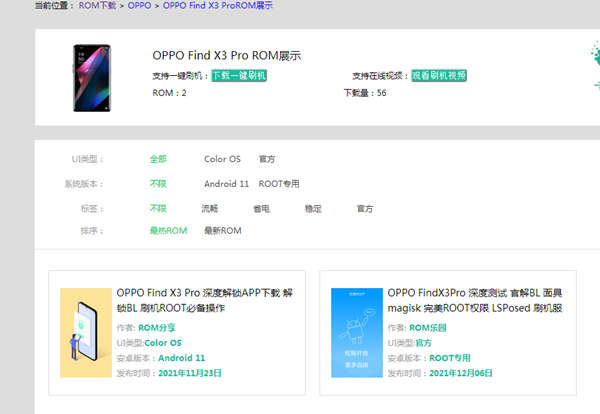Sort the list by 最热ROM

point(168,231)
